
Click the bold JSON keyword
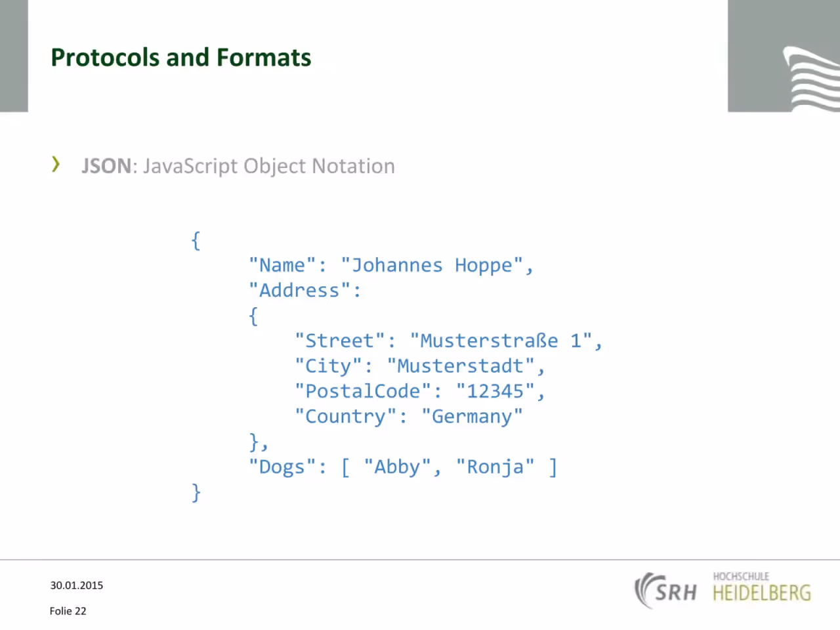point(106,165)
